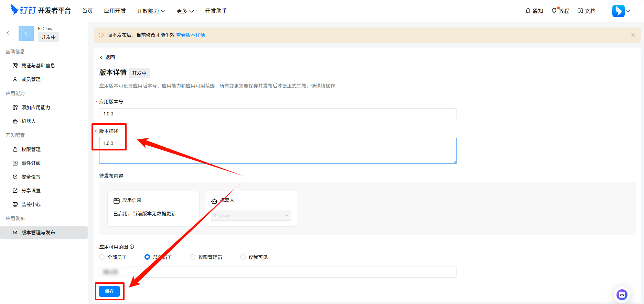This screenshot has height=304, width=644.
Task: Select the 仅限管理员 radio option
Action: click(193, 257)
